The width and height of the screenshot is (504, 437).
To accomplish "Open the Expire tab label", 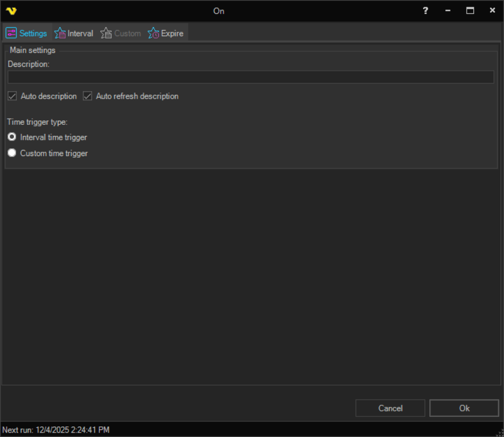I will [x=172, y=33].
